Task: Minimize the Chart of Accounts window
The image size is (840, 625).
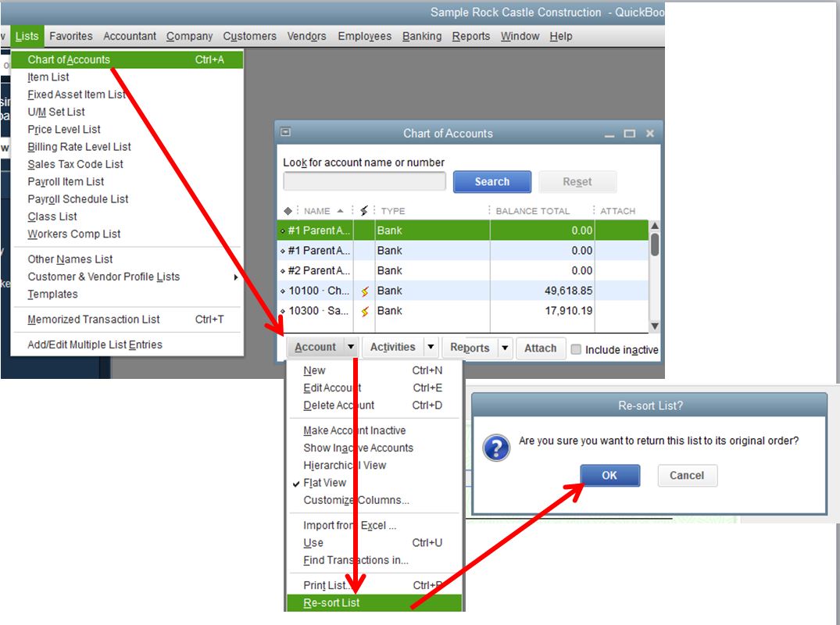Action: (x=609, y=134)
